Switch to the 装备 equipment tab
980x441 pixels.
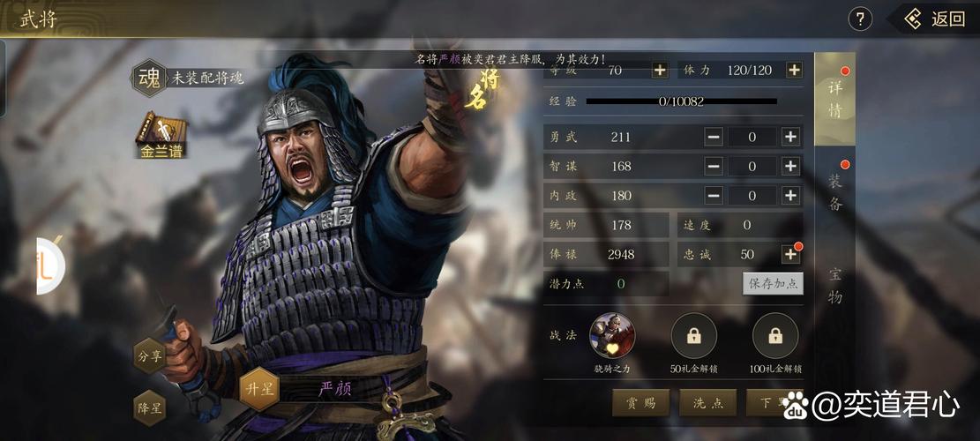(835, 192)
